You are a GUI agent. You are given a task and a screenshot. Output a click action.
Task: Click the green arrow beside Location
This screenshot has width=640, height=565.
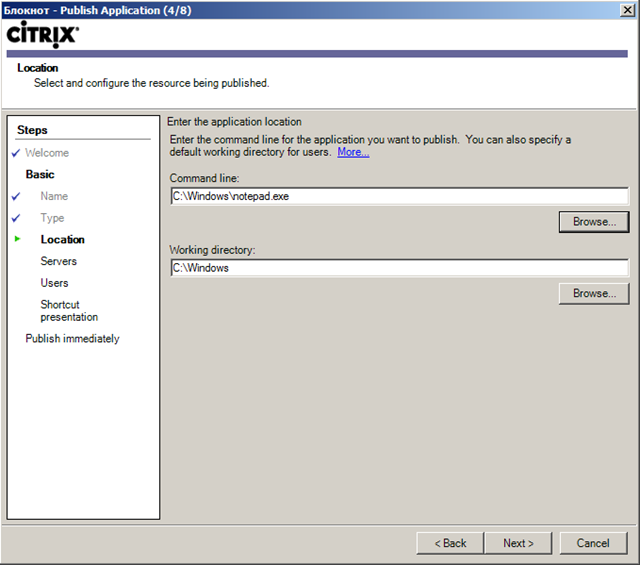click(x=17, y=239)
